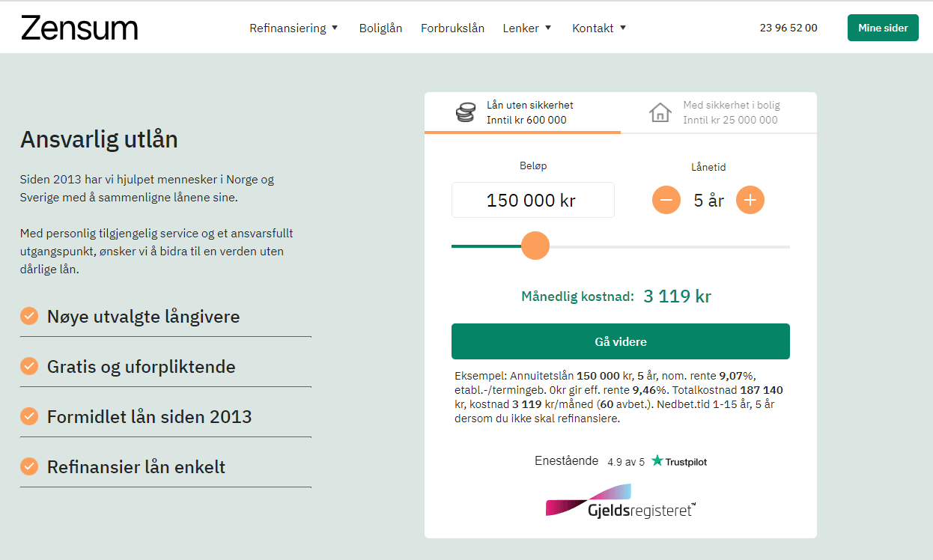
Task: Click the Zensum logo
Action: pos(79,28)
